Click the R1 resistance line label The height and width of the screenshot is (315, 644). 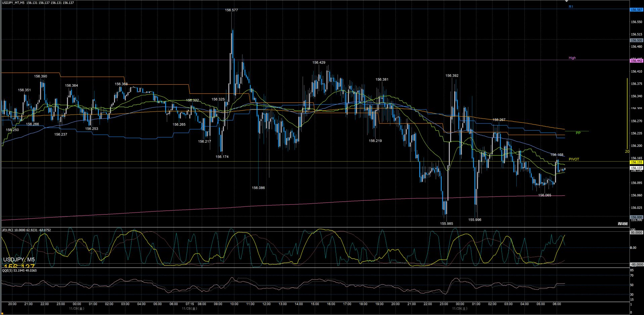pyautogui.click(x=571, y=7)
